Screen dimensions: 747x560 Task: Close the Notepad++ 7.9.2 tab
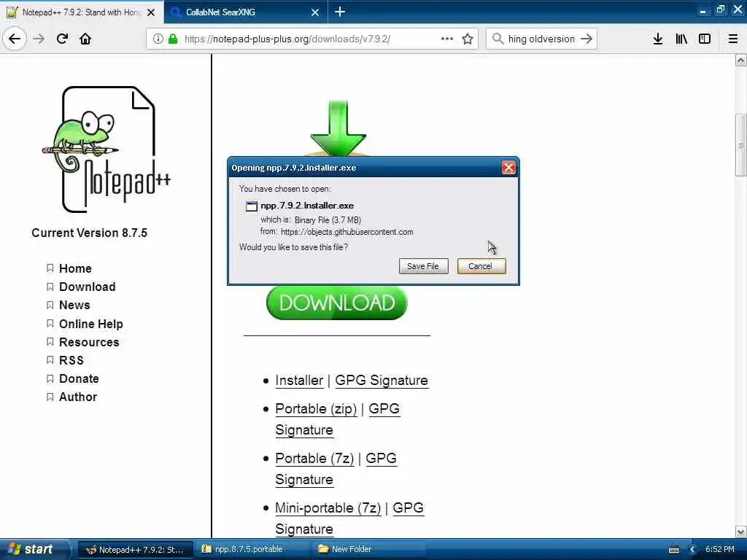pyautogui.click(x=151, y=12)
